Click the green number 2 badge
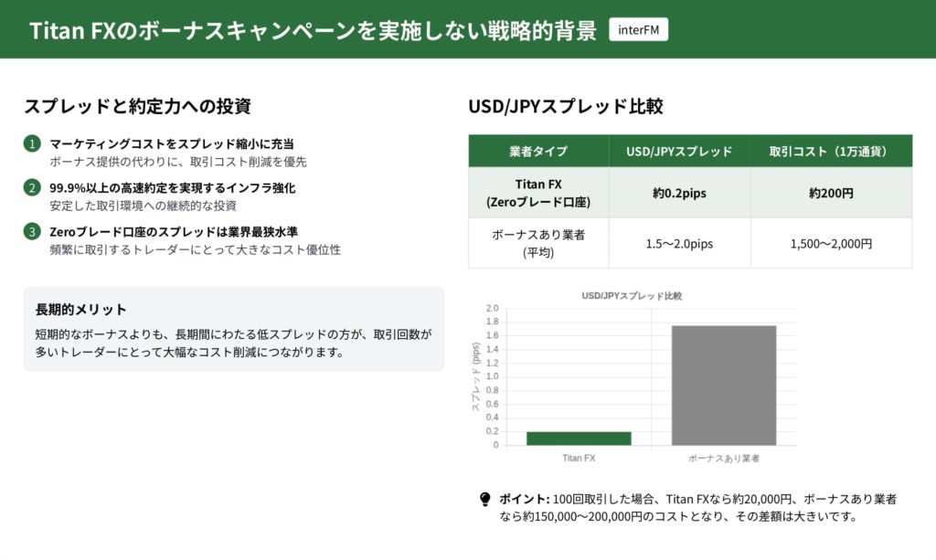The width and height of the screenshot is (936, 560). tap(33, 188)
